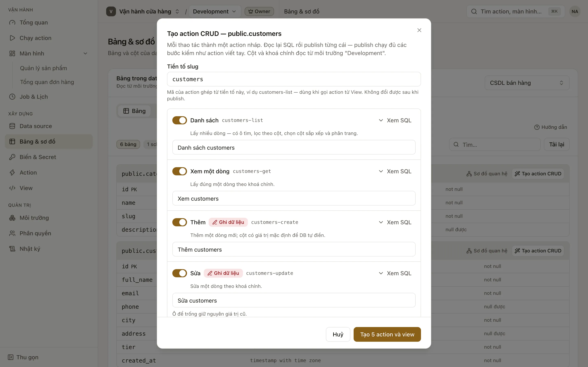Open the CSDL bán hàng data source selector
This screenshot has height=367, width=588.
point(527,83)
